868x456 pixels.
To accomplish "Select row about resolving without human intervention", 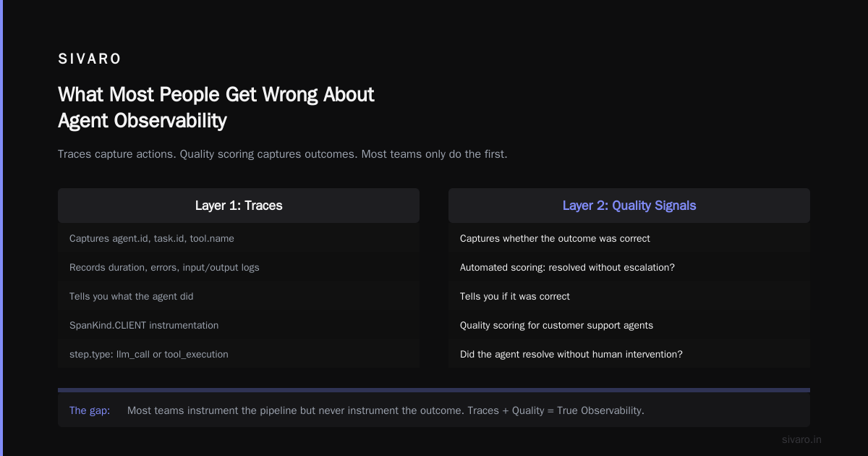I will (629, 354).
